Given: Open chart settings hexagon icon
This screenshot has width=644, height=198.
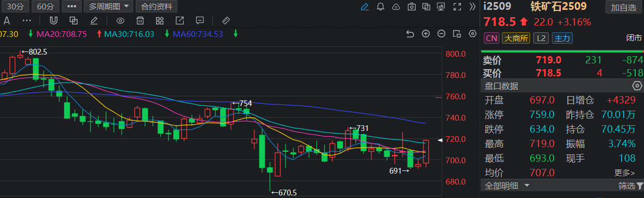Looking at the screenshot, I should 472,34.
